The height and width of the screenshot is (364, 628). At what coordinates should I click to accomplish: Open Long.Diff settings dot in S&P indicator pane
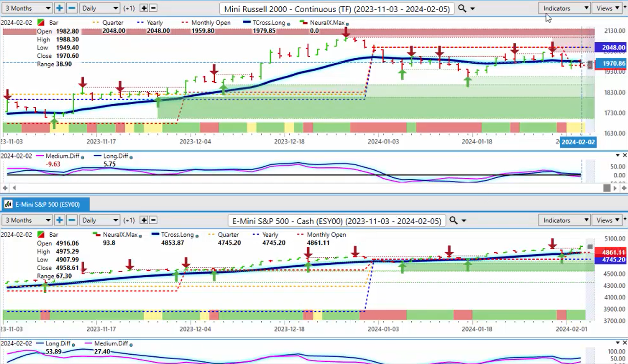73,344
